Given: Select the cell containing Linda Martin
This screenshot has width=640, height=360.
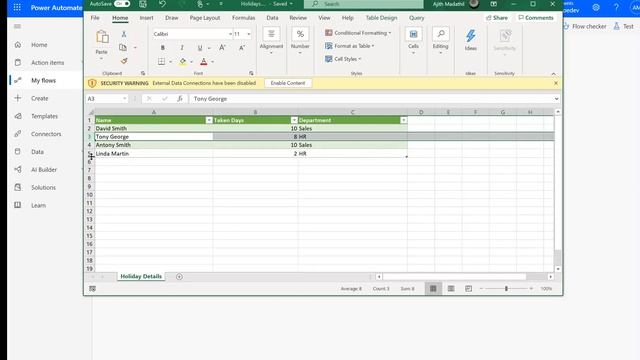Looking at the screenshot, I should click(154, 153).
